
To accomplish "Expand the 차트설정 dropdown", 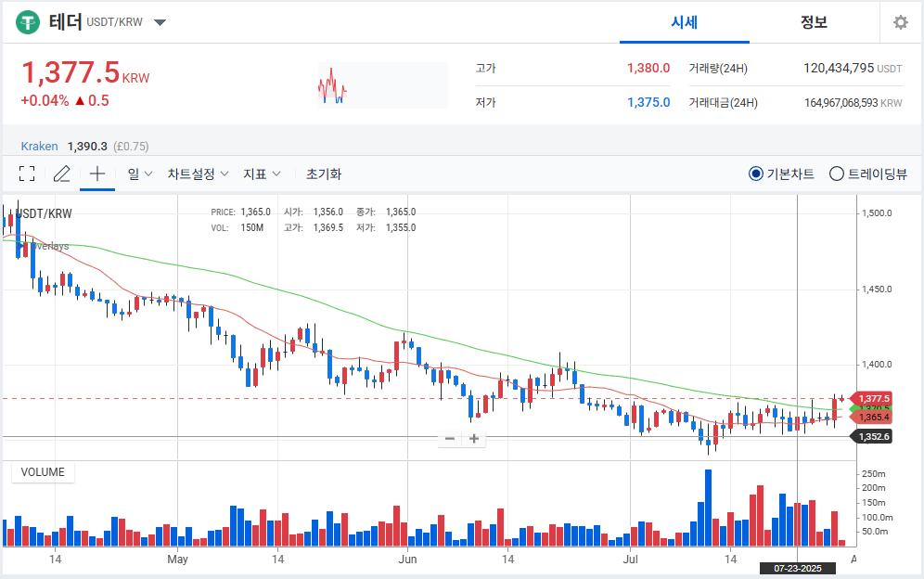I will [x=198, y=174].
